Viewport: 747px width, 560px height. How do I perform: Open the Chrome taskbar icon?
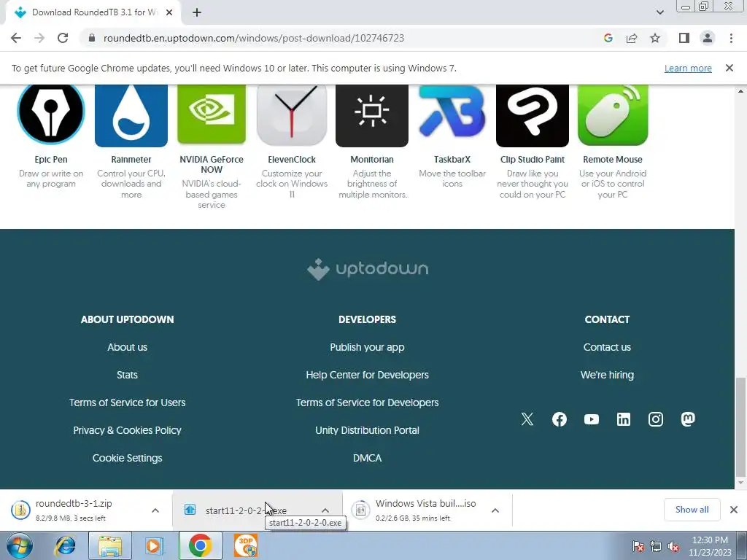(x=200, y=545)
